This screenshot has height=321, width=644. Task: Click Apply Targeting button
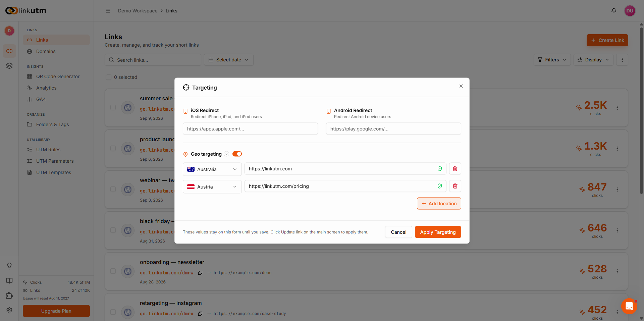click(438, 232)
